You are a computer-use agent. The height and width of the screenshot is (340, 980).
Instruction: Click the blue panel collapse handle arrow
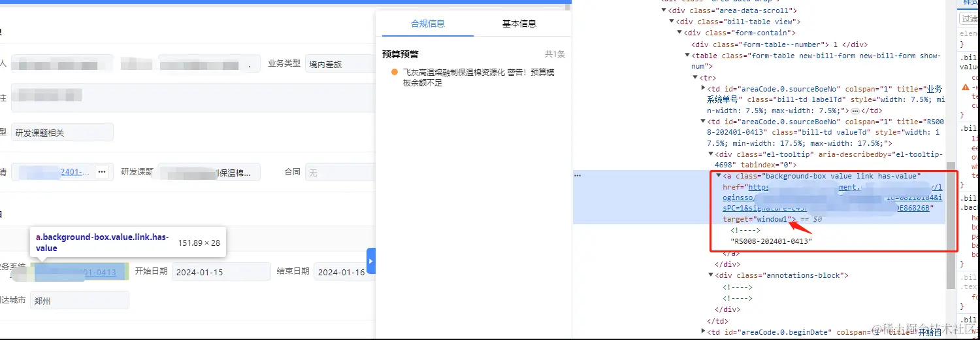coord(371,261)
